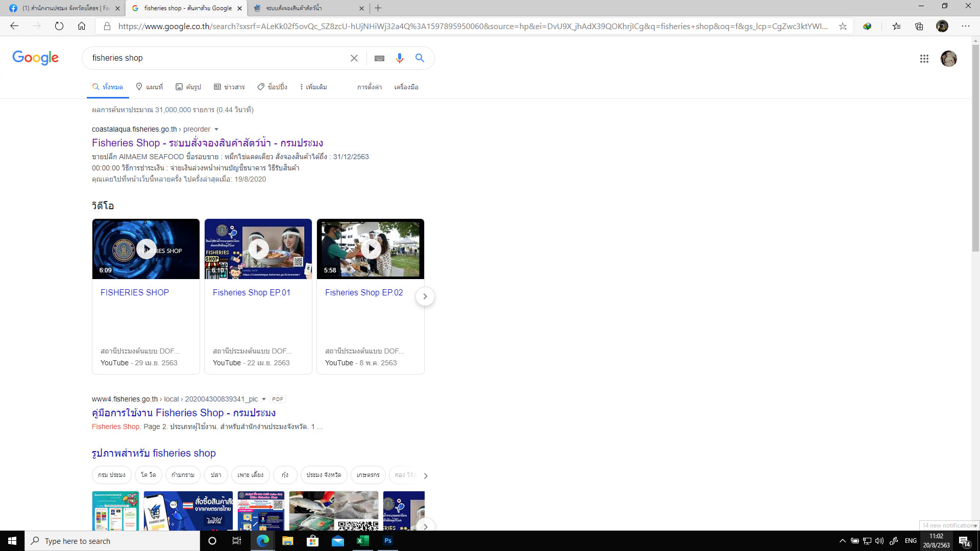Screen dimensions: 980x551
Task: Open volume control in system tray
Action: (879, 541)
